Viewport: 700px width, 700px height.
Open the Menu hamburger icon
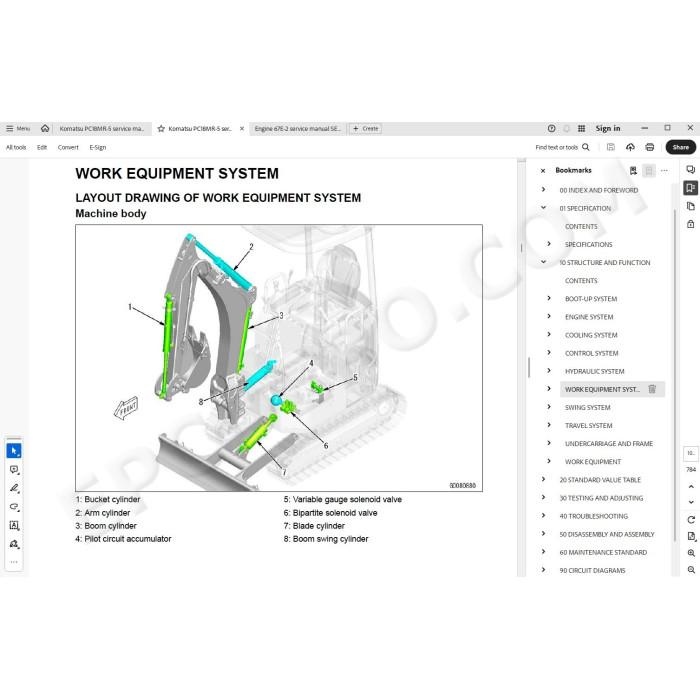9,129
